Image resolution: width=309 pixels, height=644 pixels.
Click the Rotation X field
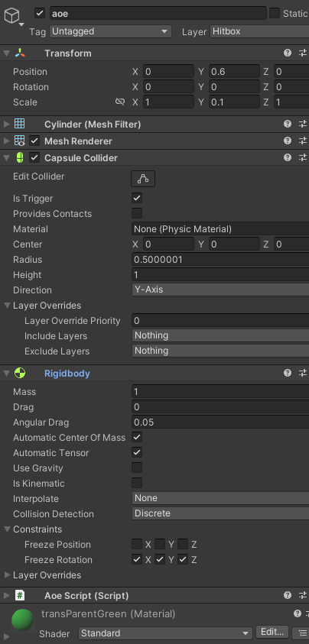tap(168, 86)
